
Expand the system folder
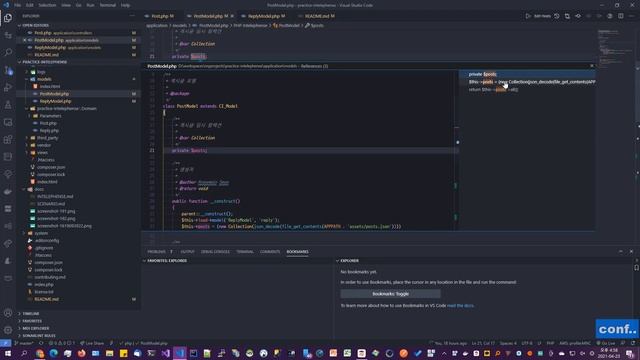coord(41,233)
